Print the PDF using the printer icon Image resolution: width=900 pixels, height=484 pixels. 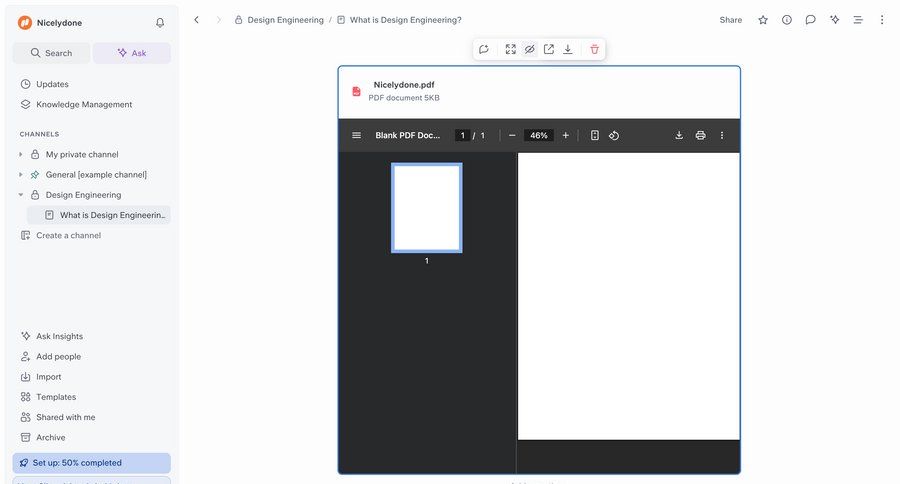click(x=700, y=135)
